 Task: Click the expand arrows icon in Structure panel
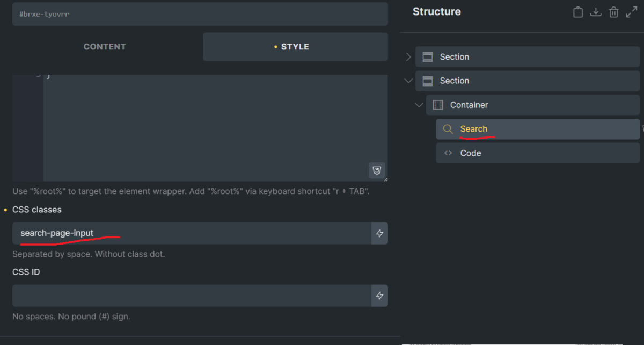pos(632,12)
